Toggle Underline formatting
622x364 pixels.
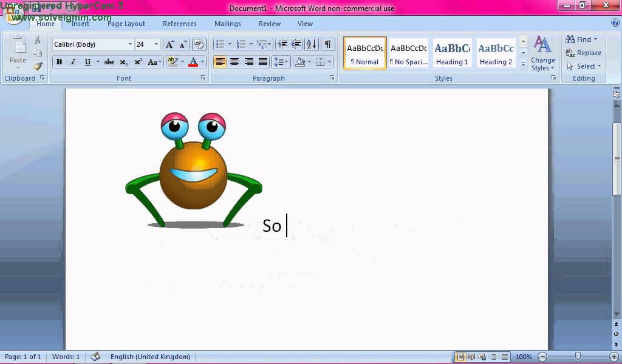pyautogui.click(x=87, y=62)
